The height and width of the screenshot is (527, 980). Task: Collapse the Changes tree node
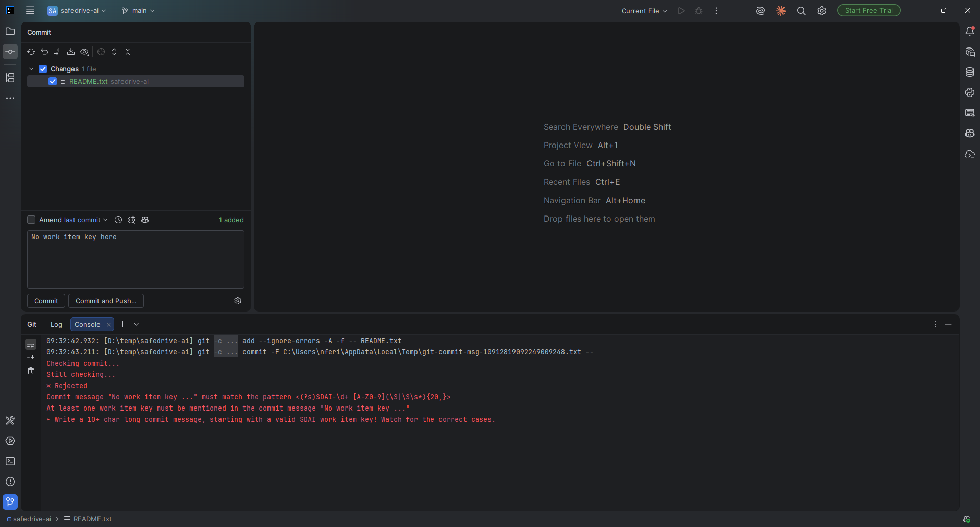pos(31,69)
